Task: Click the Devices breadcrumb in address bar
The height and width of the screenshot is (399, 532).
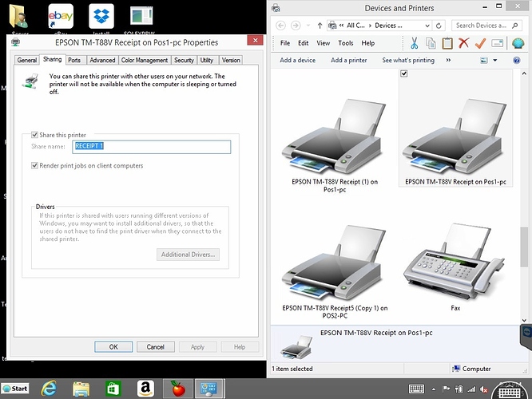Action: point(388,26)
